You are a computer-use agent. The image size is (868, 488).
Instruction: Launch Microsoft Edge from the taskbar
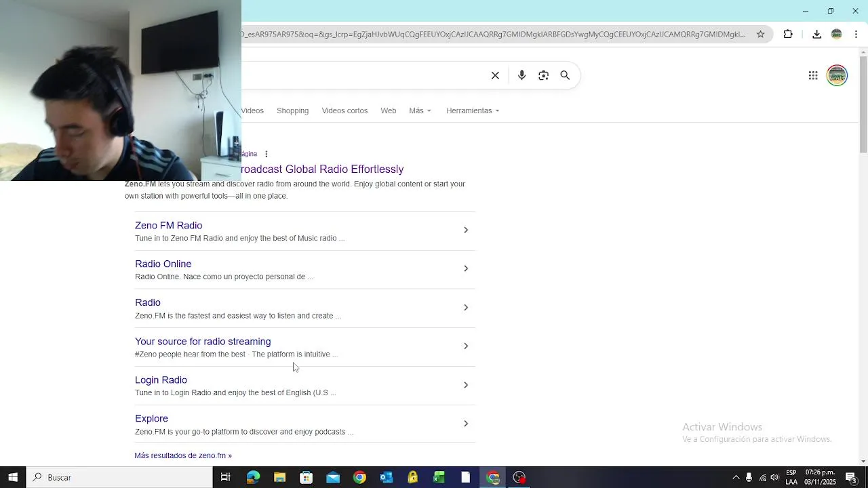coord(253,477)
